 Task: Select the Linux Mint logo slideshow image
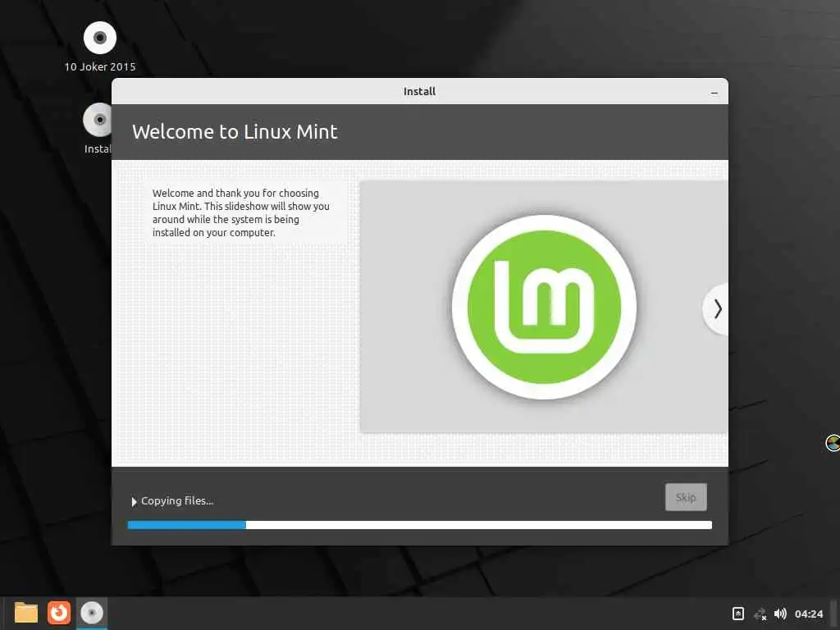[544, 307]
